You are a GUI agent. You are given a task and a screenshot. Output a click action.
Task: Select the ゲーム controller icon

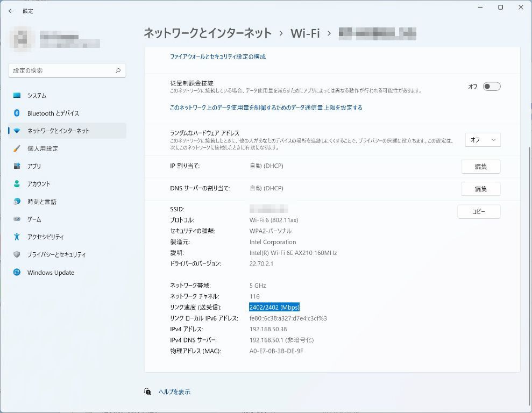(17, 219)
